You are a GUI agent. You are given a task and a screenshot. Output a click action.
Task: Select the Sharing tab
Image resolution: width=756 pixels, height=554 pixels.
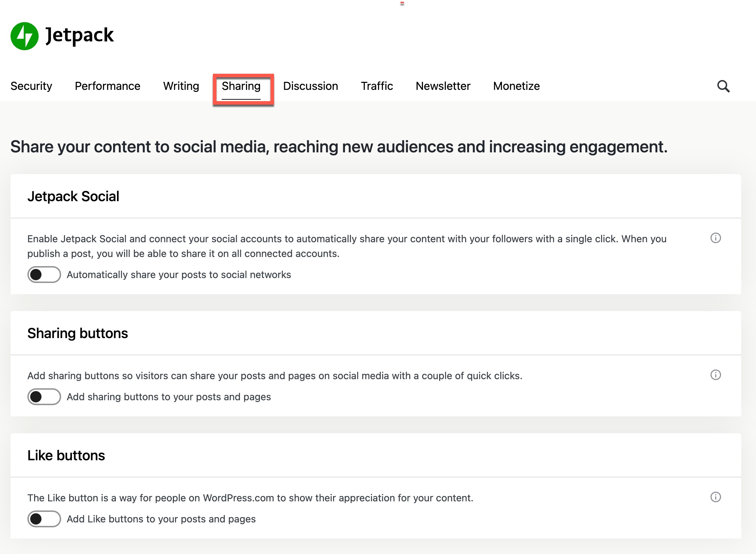click(241, 86)
